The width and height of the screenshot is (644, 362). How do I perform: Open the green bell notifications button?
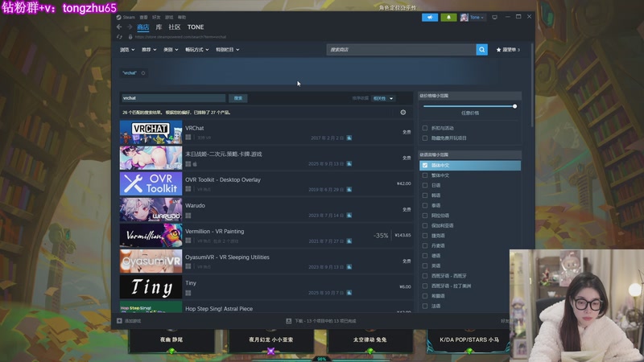point(448,17)
